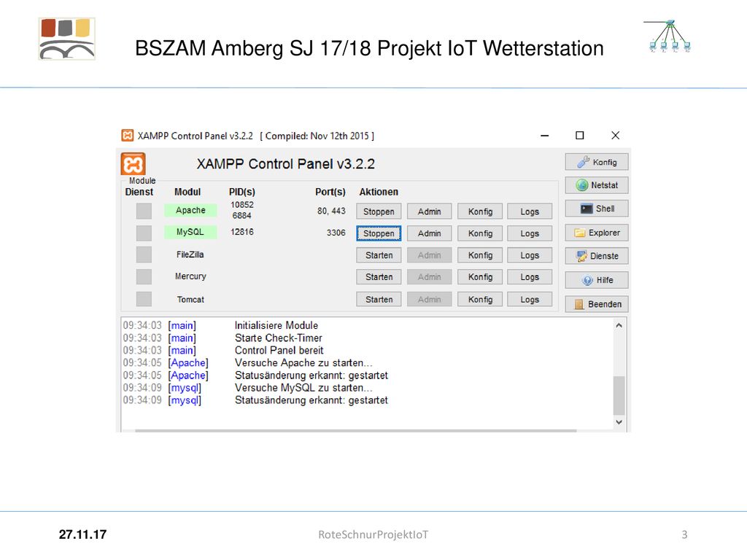Start the Mercury module
This screenshot has width=747, height=560.
click(x=379, y=277)
